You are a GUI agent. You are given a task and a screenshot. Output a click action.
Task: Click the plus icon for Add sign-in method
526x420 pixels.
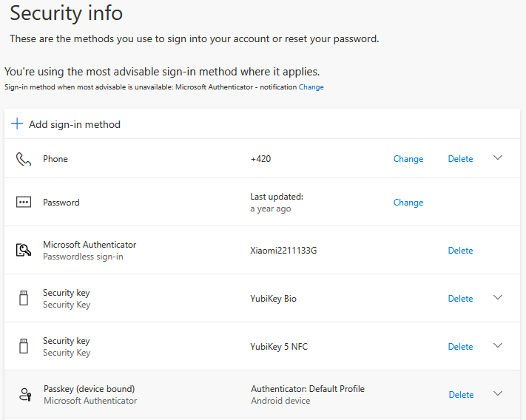17,123
